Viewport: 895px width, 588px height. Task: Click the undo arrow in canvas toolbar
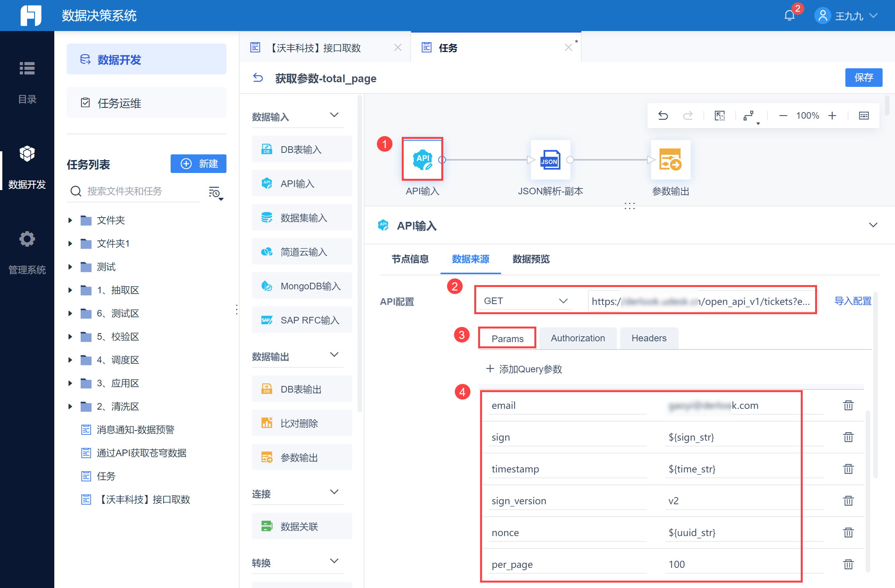[x=663, y=116]
